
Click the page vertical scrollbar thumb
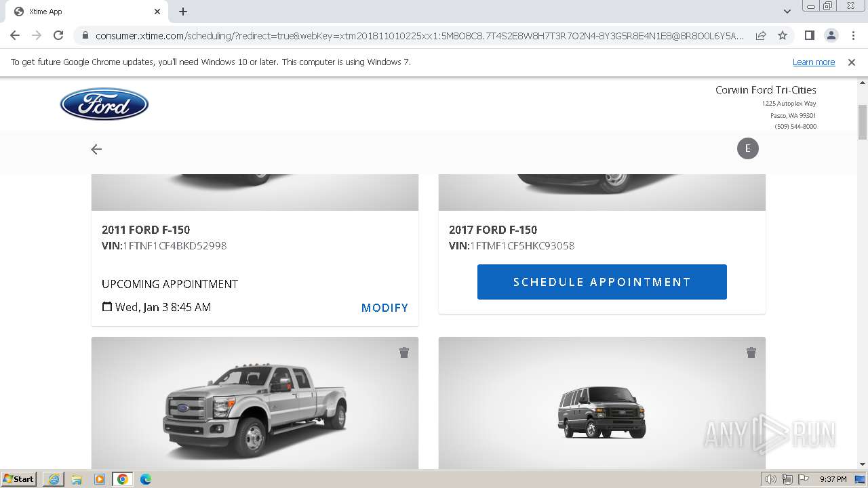coord(863,122)
